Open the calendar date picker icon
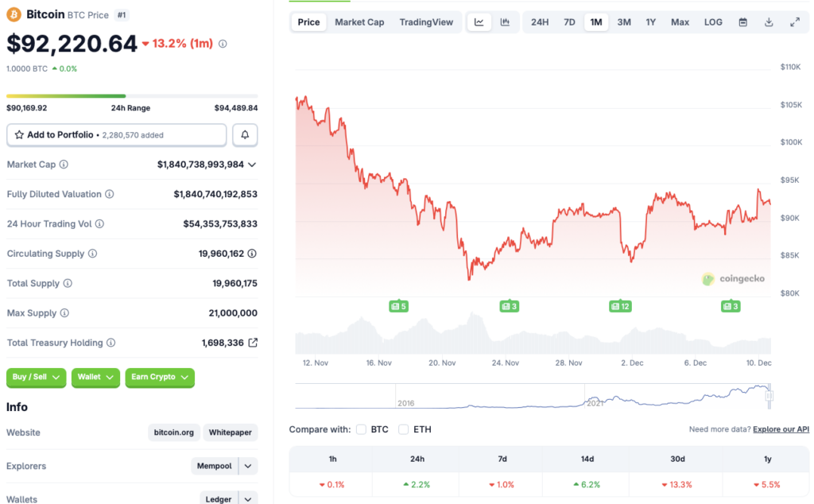Image resolution: width=814 pixels, height=504 pixels. 742,21
